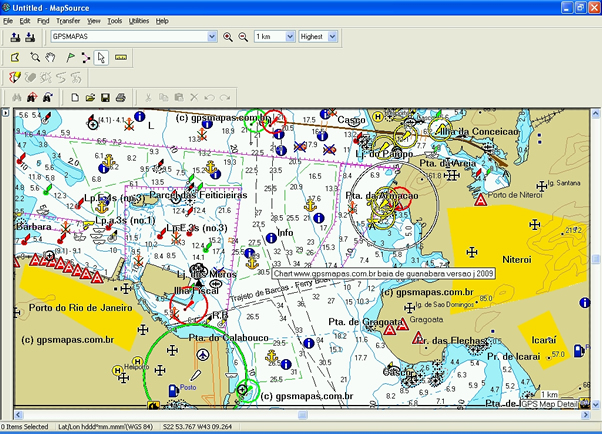Click the Zoom Out magnifier button
602x434 pixels.
(x=242, y=37)
